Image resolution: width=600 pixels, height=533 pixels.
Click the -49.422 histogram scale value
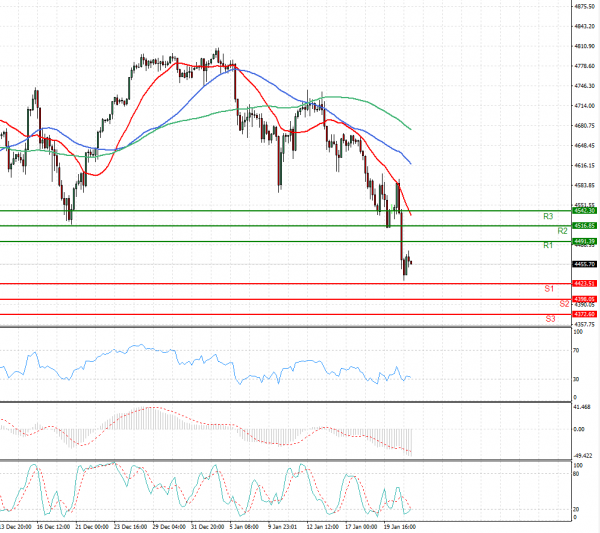(x=582, y=456)
